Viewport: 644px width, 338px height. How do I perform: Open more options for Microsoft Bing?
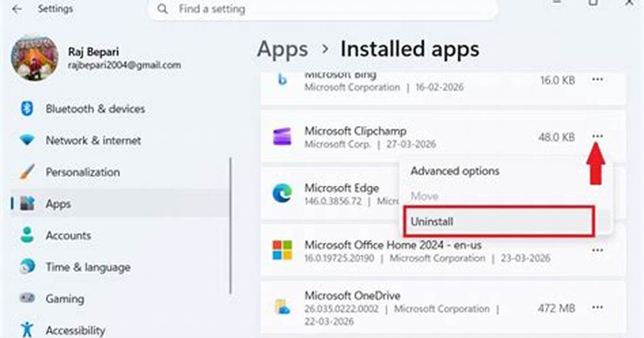(597, 79)
